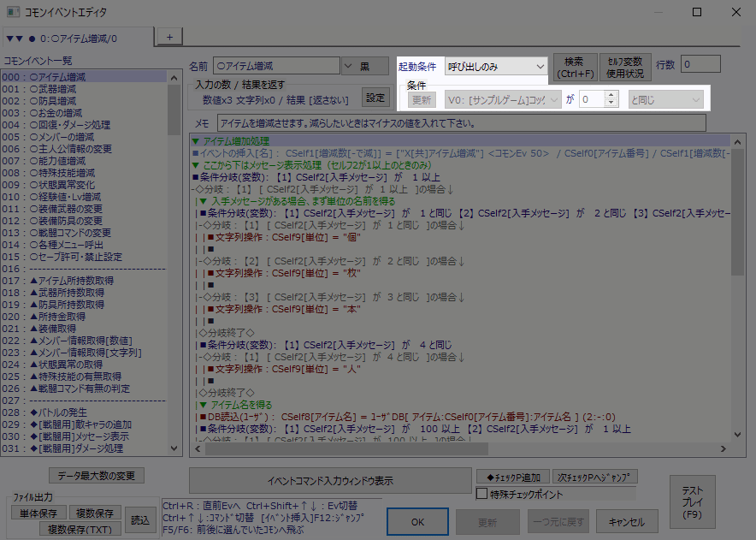Select 028:◆バトルの発生 in the list
756x540 pixels.
pos(84,412)
